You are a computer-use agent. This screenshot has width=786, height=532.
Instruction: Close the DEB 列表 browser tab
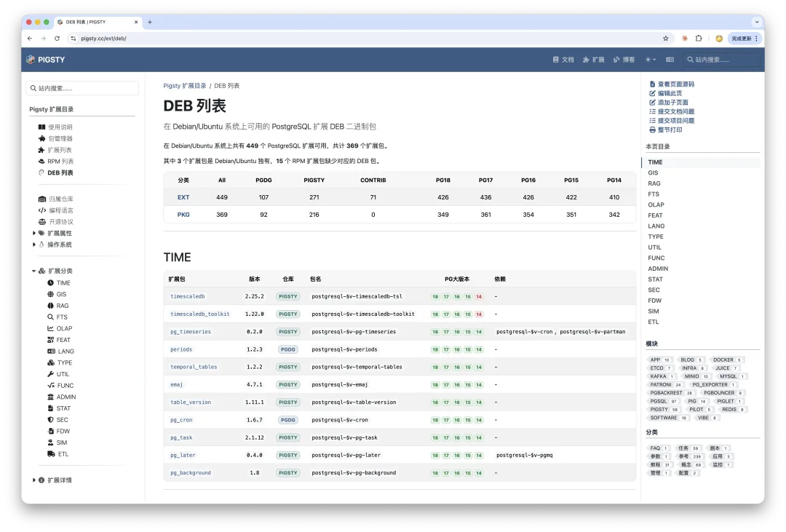(x=136, y=22)
